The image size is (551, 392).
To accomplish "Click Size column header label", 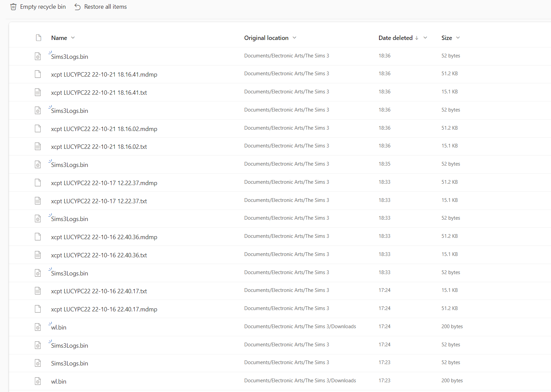I will (x=447, y=38).
